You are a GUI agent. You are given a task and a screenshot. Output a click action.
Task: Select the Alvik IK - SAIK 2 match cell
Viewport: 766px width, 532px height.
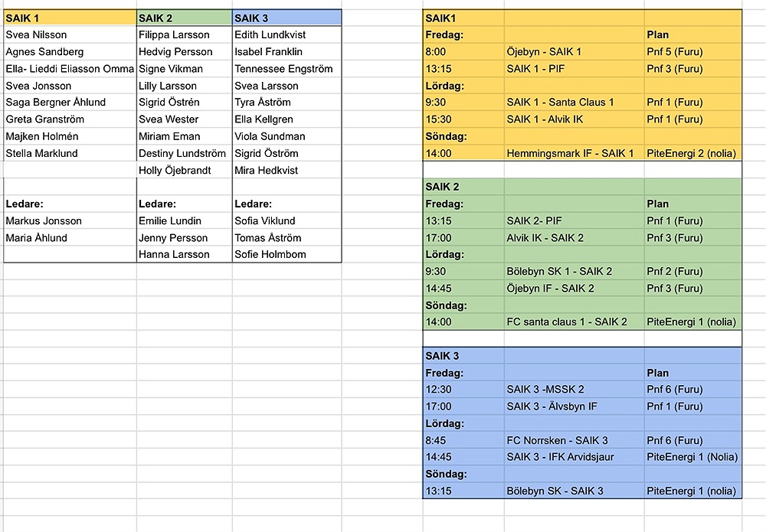(574, 238)
